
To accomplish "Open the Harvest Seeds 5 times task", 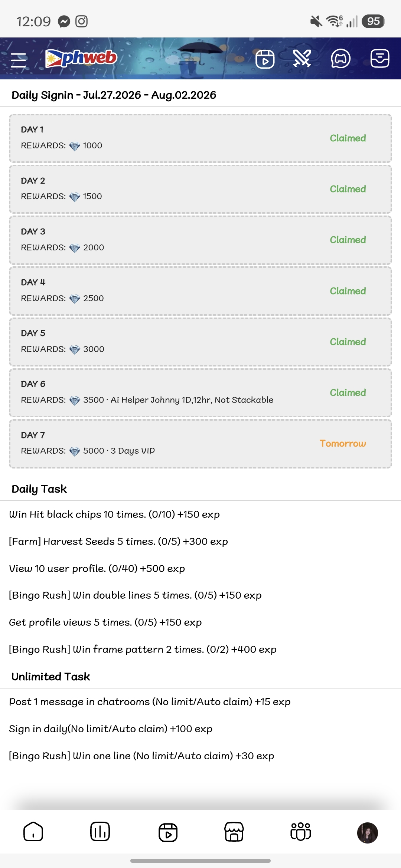I will 118,542.
